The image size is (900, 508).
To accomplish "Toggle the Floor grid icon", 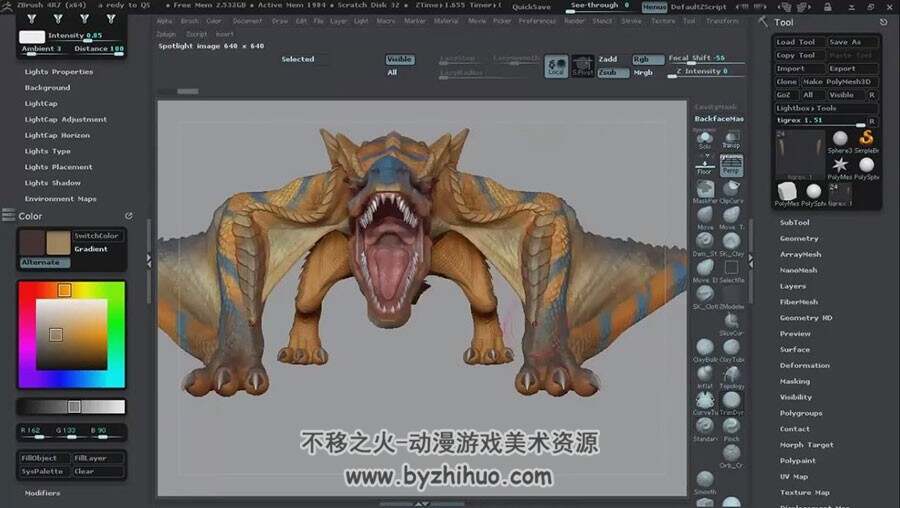I will 705,165.
